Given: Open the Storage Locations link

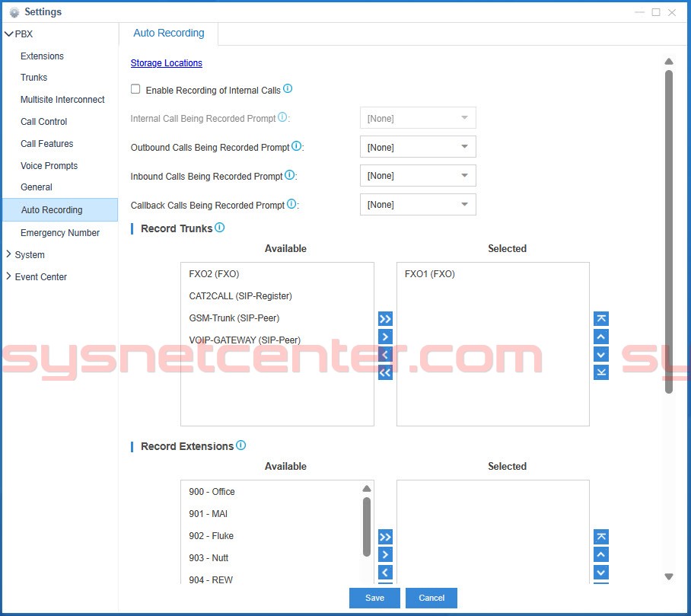Looking at the screenshot, I should pyautogui.click(x=166, y=62).
